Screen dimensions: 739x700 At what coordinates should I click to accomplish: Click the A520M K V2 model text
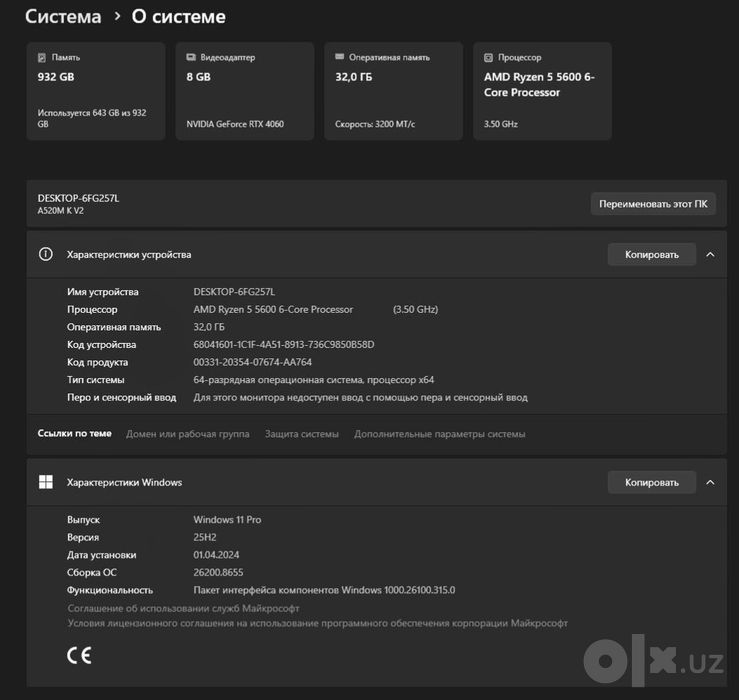coord(61,210)
